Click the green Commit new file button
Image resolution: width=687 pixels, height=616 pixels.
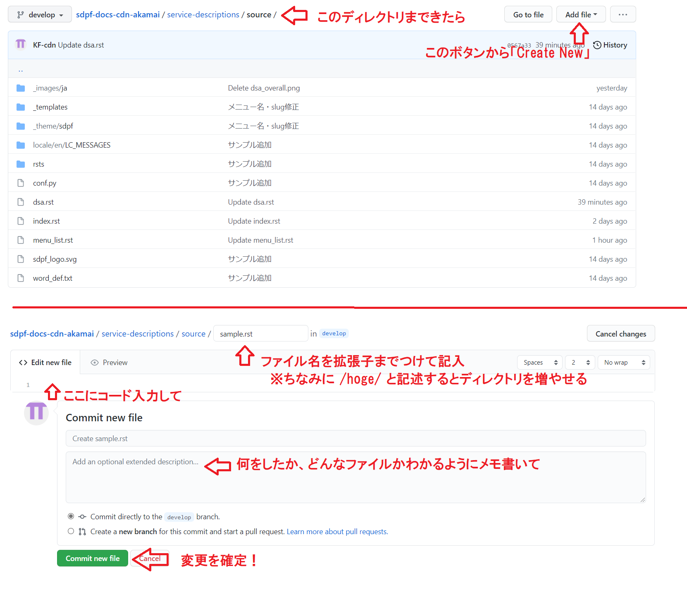(93, 559)
